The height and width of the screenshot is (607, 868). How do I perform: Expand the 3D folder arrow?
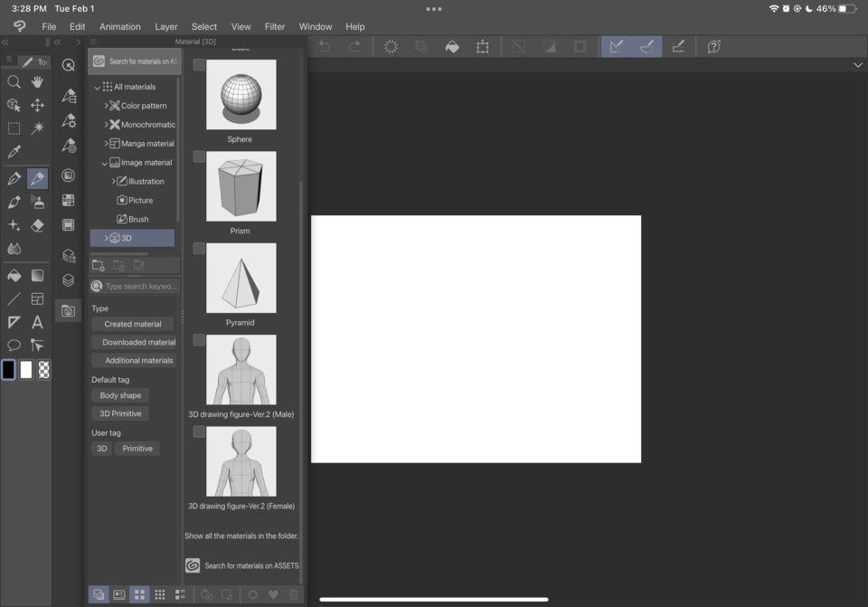106,238
